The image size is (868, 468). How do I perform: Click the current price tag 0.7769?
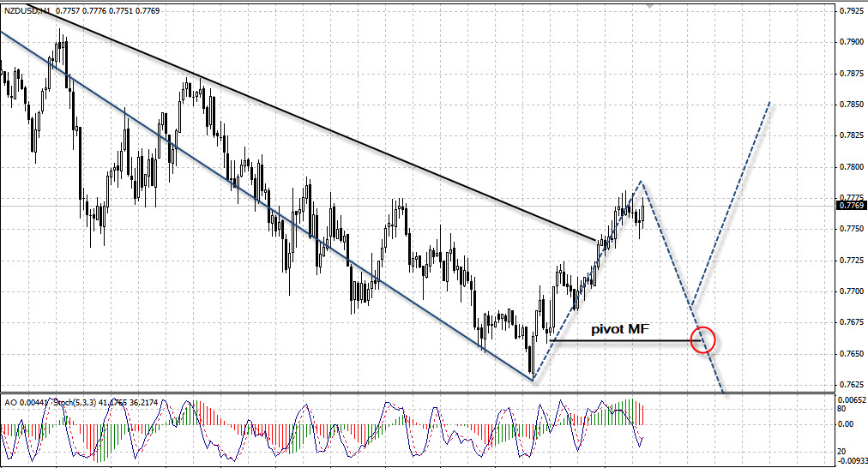point(850,205)
